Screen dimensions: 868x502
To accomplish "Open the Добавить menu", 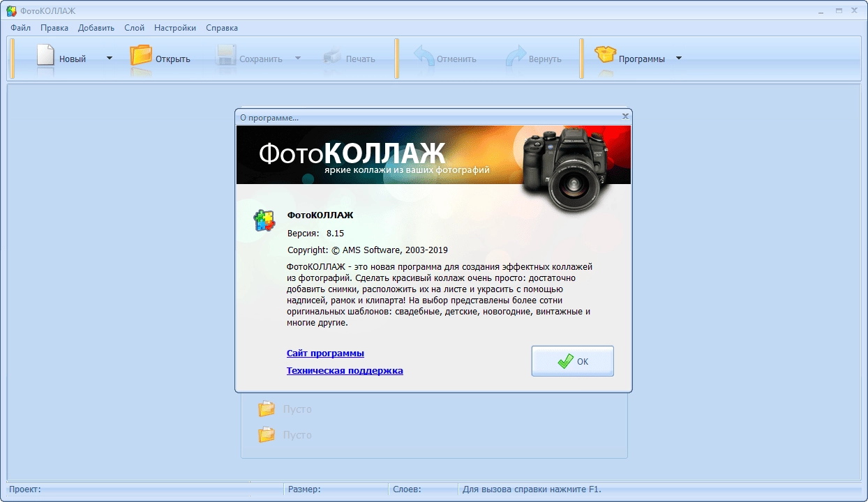I will click(96, 28).
